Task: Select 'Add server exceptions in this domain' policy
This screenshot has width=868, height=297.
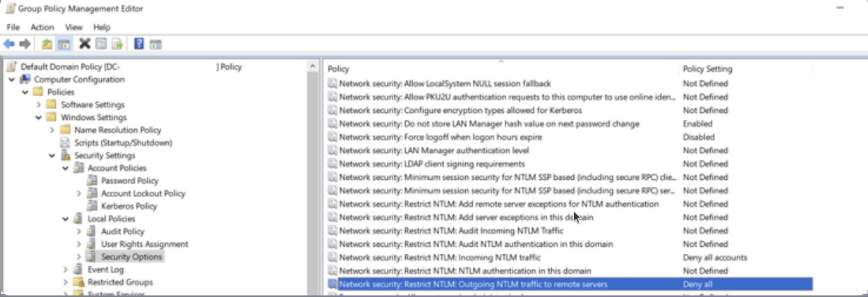Action: (466, 218)
